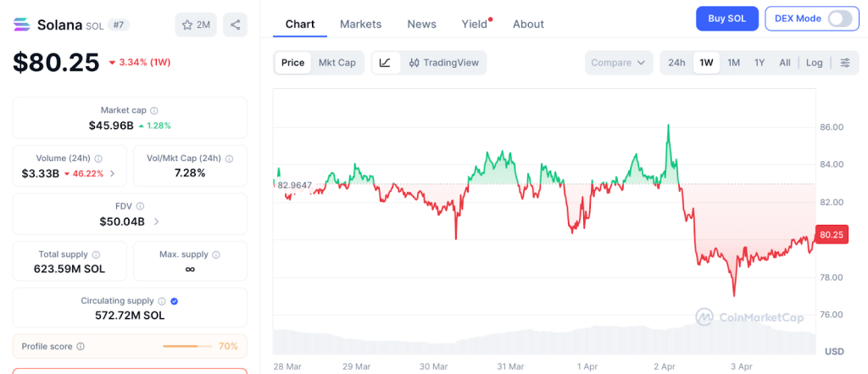Open the Yield tab
This screenshot has width=868, height=374.
(475, 24)
